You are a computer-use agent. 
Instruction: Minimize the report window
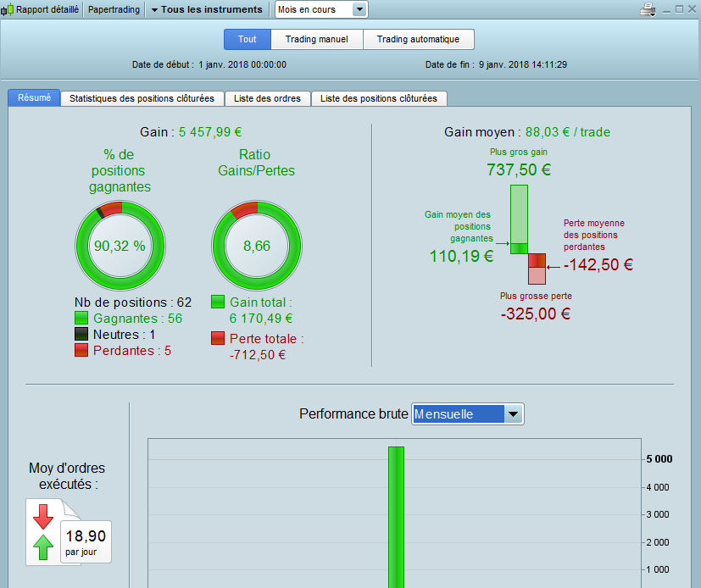[x=666, y=10]
